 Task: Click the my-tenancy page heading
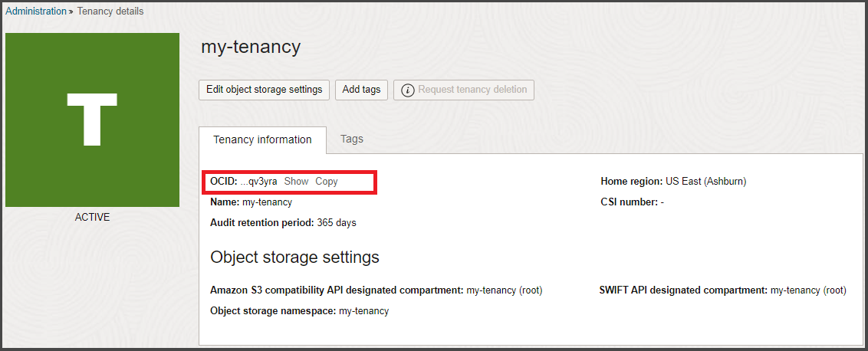(x=251, y=47)
